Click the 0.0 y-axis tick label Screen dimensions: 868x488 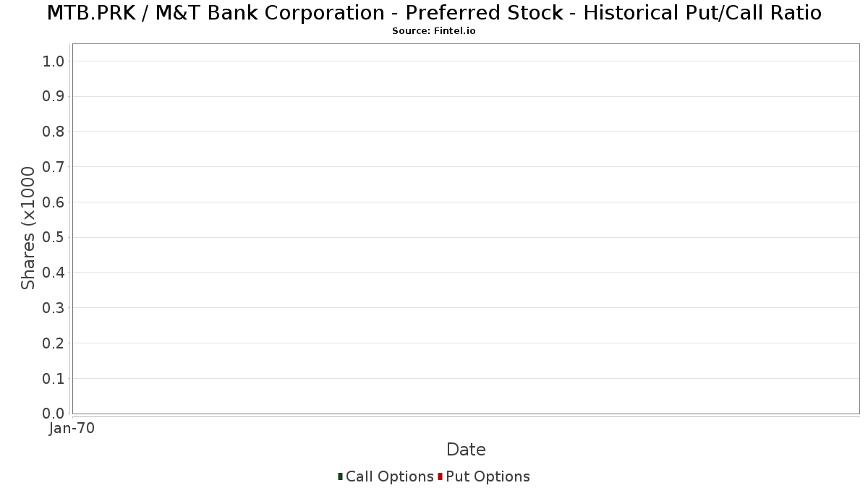(x=54, y=414)
